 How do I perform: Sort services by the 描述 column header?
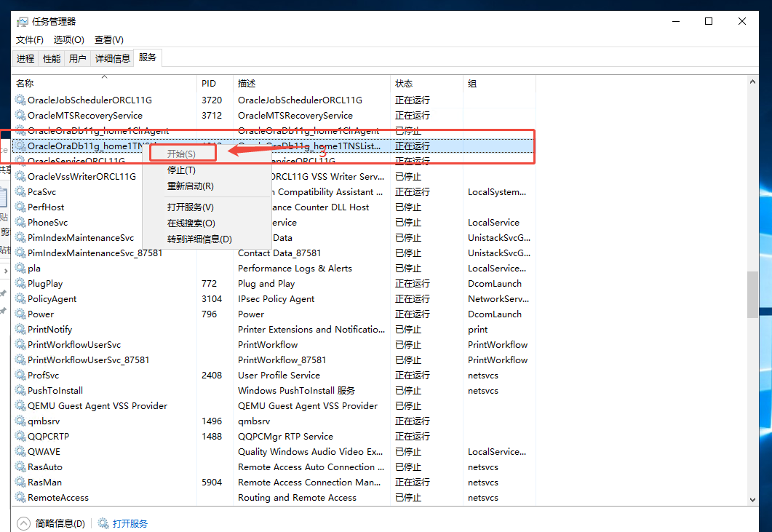pos(311,83)
